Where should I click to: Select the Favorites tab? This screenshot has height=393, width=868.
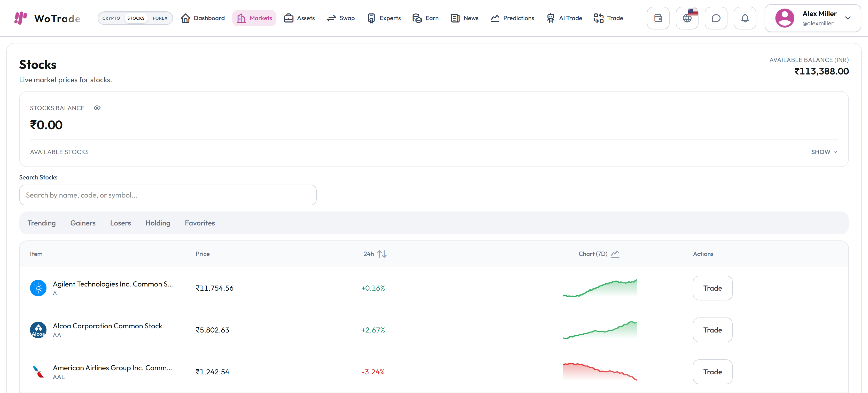(x=200, y=223)
